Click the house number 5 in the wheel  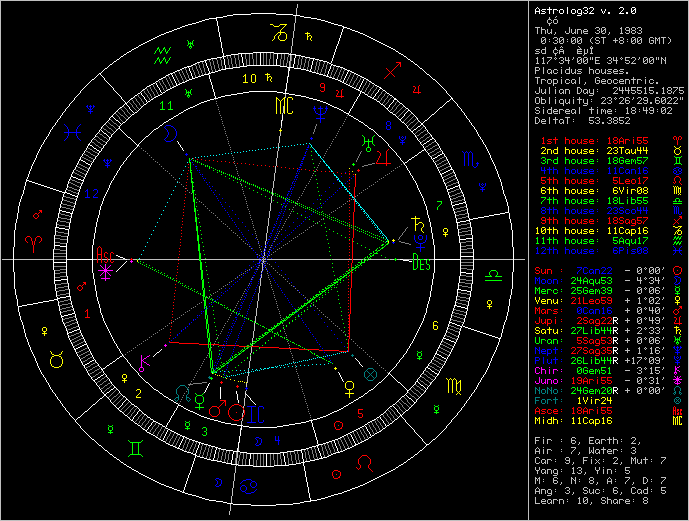(360, 413)
